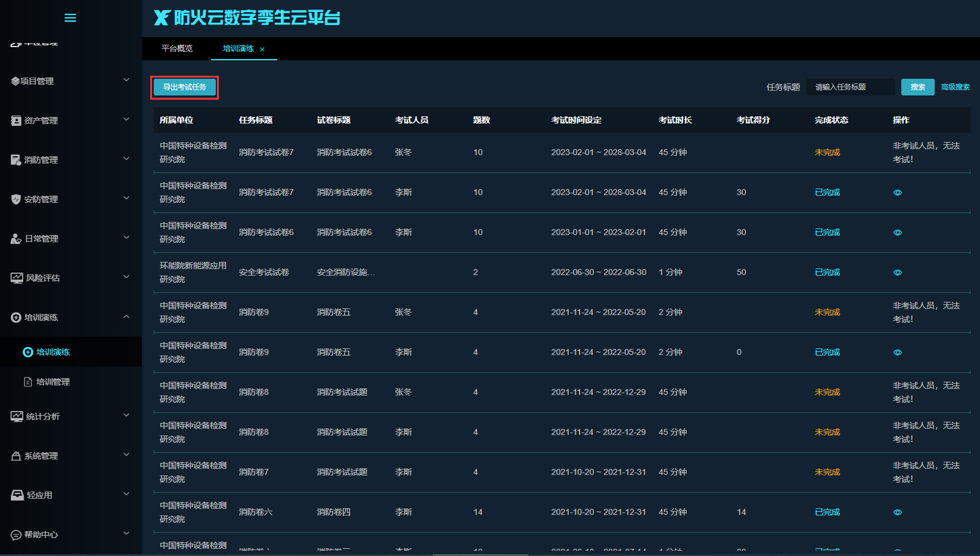Viewport: 980px width, 556px height.
Task: Expand the 系统管理 menu chevron
Action: [126, 455]
